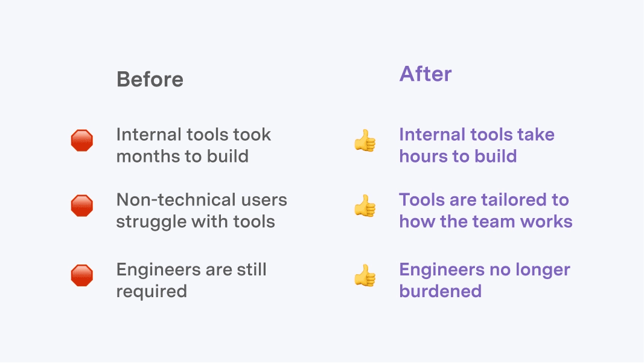Image resolution: width=644 pixels, height=363 pixels.
Task: Select "Tools are tailored to how the team works"
Action: [x=485, y=211]
